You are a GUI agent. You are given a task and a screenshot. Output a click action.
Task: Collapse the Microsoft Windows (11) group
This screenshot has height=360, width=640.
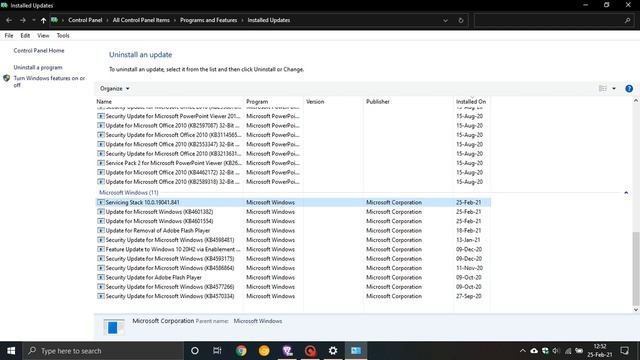coord(626,193)
